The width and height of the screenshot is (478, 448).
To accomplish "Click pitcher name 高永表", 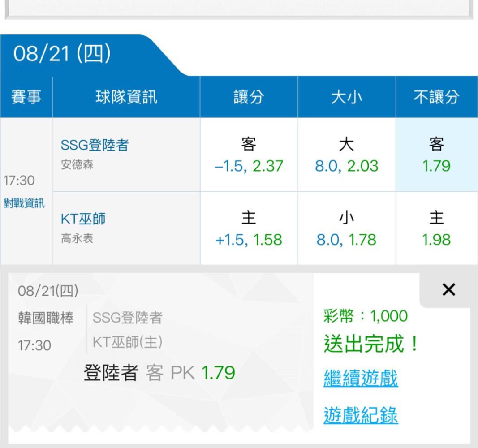I will pyautogui.click(x=77, y=238).
